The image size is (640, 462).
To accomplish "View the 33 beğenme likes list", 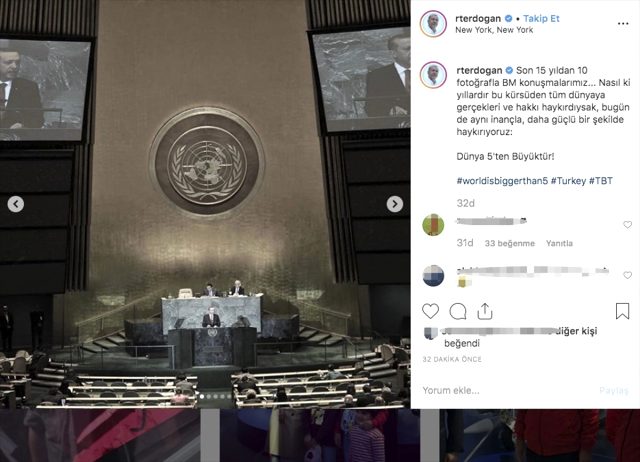I will click(x=509, y=243).
